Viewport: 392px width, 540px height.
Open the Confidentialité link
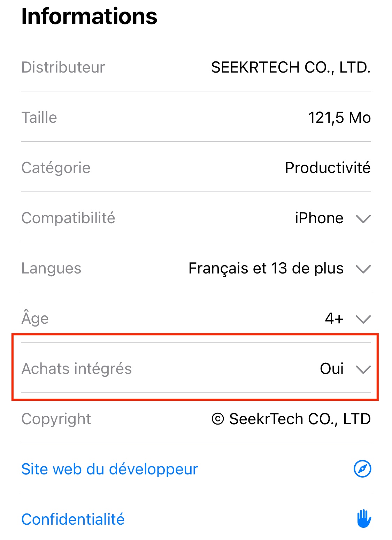73,519
